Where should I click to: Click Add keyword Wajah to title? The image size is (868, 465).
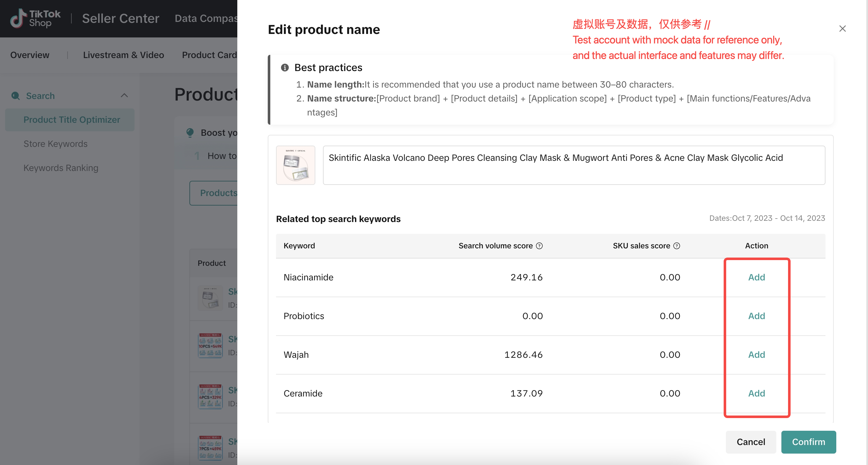(756, 354)
